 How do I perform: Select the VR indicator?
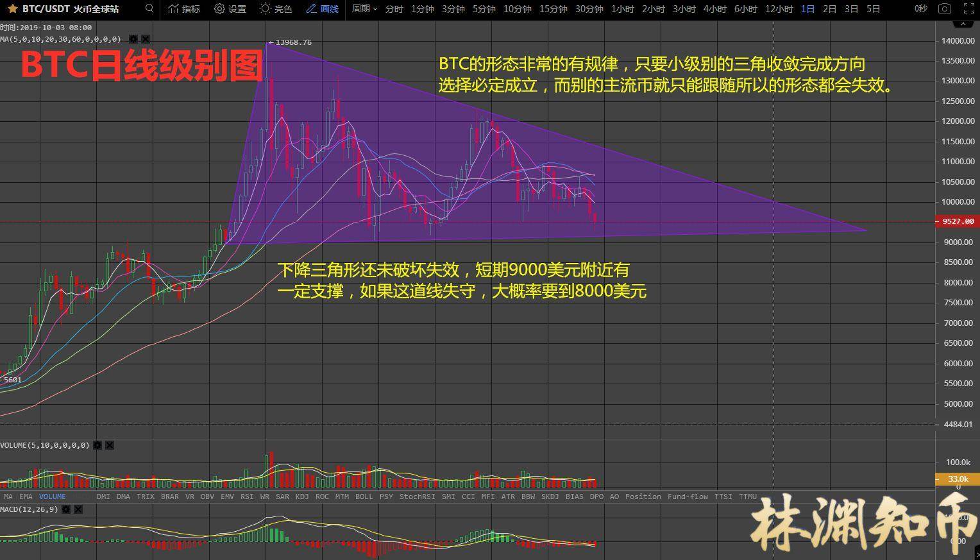[190, 496]
